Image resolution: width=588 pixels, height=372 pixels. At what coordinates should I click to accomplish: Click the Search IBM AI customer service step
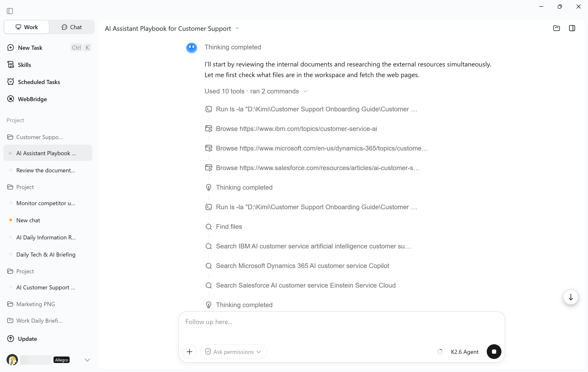[x=308, y=246]
